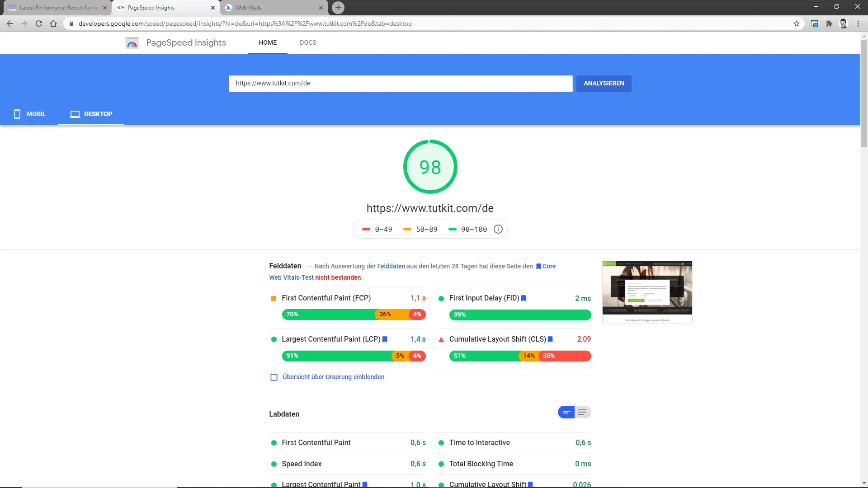Select the MOBIL results tab
This screenshot has height=488, width=868.
click(x=29, y=114)
